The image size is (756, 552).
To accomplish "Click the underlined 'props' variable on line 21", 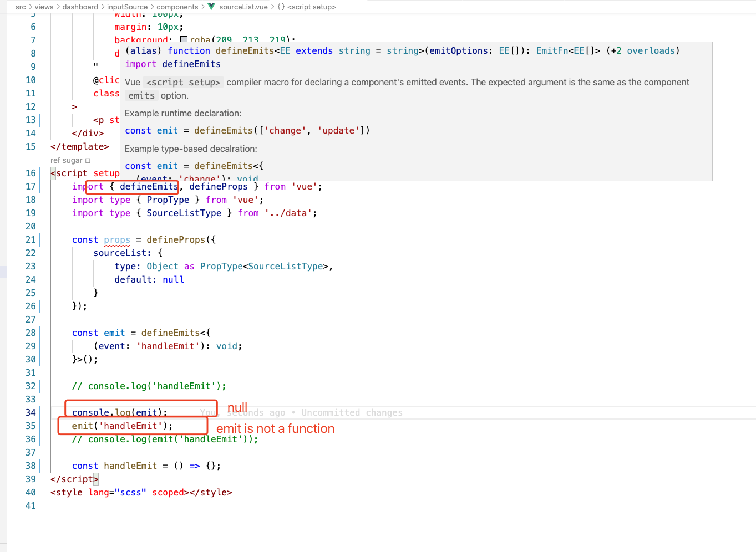I will click(116, 239).
